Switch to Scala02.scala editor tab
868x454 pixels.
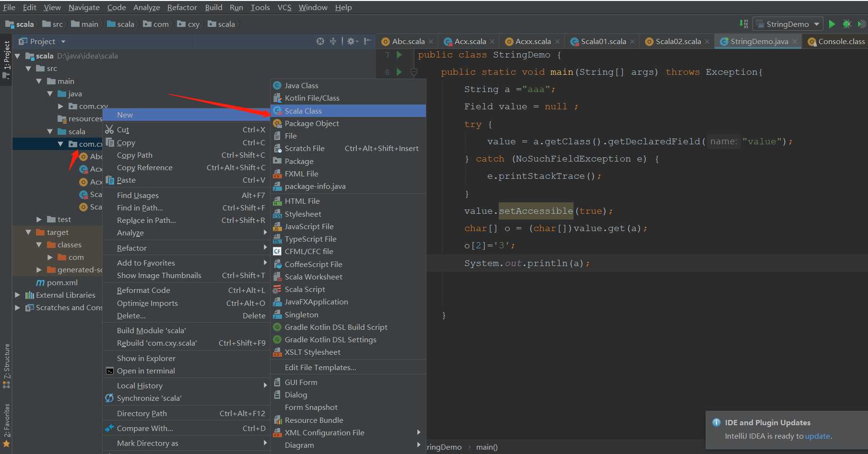677,41
